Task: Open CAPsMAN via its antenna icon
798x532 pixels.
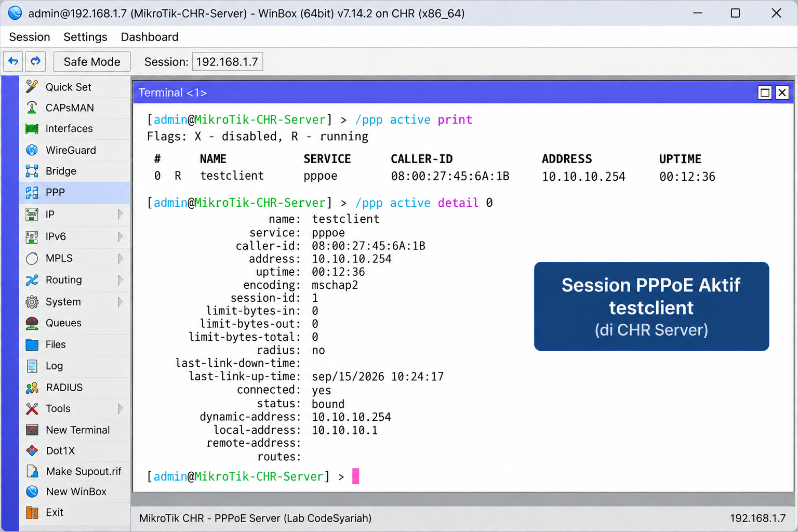Action: coord(32,108)
